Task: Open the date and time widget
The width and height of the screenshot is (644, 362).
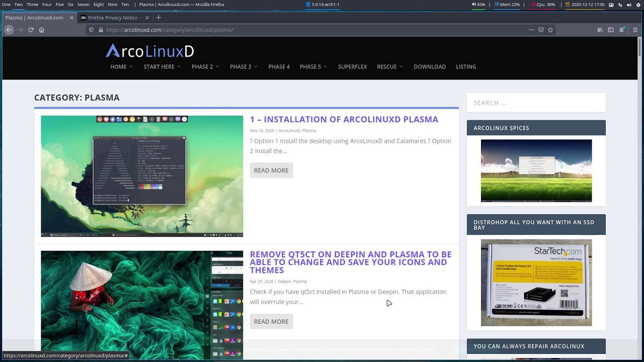Action: pyautogui.click(x=585, y=5)
